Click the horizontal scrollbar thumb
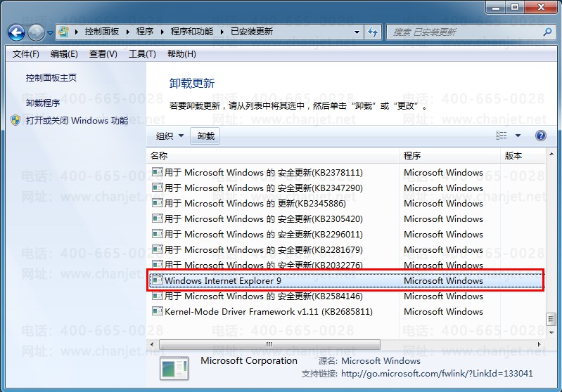This screenshot has height=392, width=562. coord(269,344)
